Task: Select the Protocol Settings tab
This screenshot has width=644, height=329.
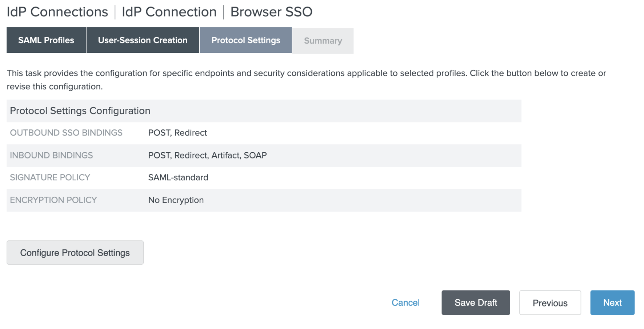Action: [245, 40]
